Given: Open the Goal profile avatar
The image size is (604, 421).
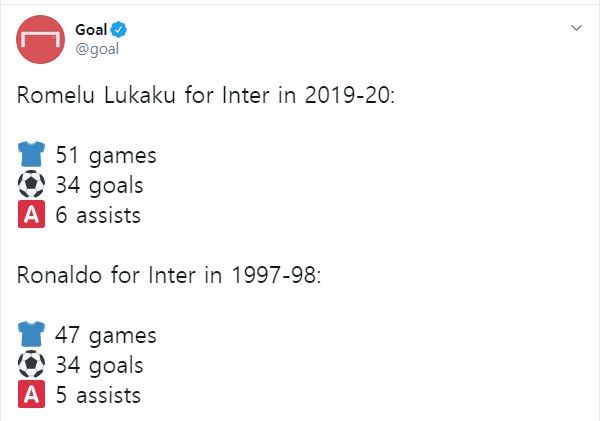Looking at the screenshot, I should (39, 40).
